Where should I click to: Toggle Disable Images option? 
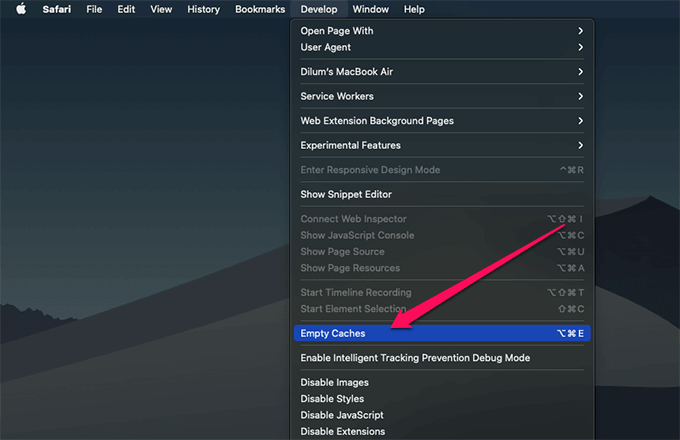[442, 382]
